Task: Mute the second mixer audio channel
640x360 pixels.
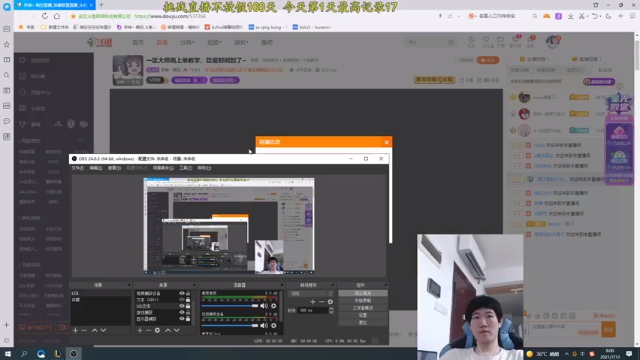Action: click(x=264, y=325)
